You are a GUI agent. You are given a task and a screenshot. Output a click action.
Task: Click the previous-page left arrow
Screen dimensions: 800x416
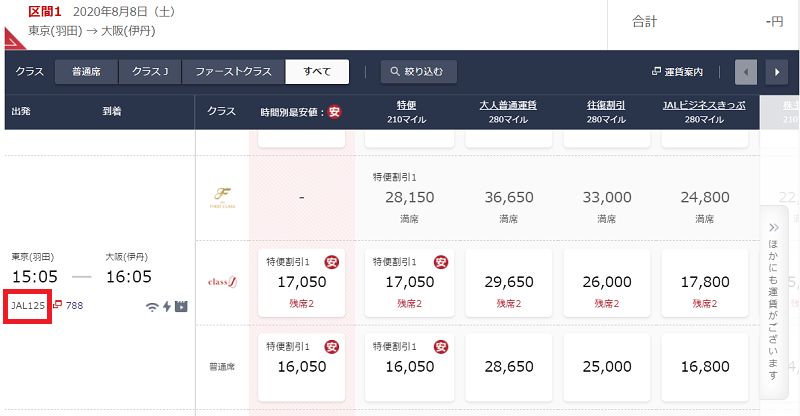coord(746,72)
